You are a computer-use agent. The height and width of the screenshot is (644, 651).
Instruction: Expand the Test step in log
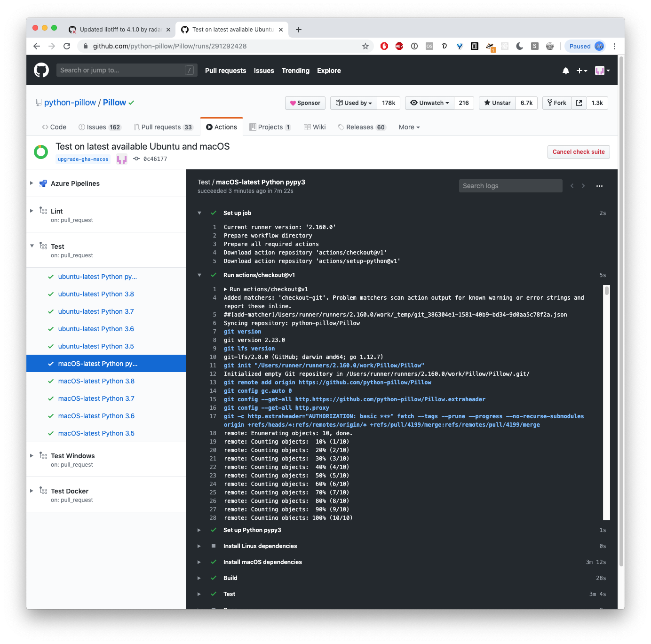point(199,594)
